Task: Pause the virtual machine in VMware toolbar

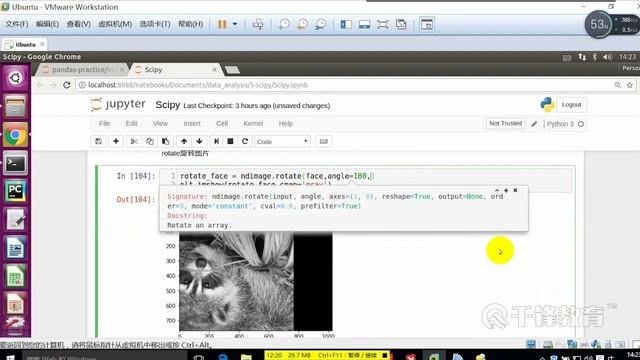Action: (x=222, y=24)
